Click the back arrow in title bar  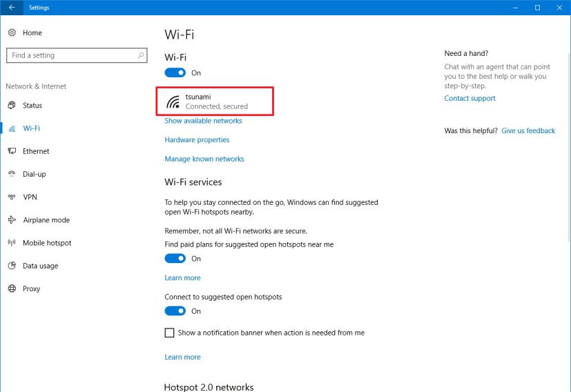tap(11, 8)
